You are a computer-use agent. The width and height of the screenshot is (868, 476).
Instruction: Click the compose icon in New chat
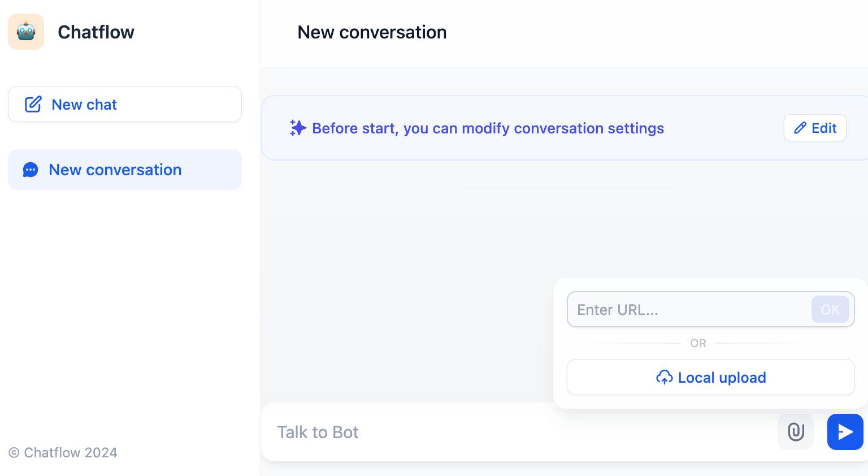click(33, 105)
